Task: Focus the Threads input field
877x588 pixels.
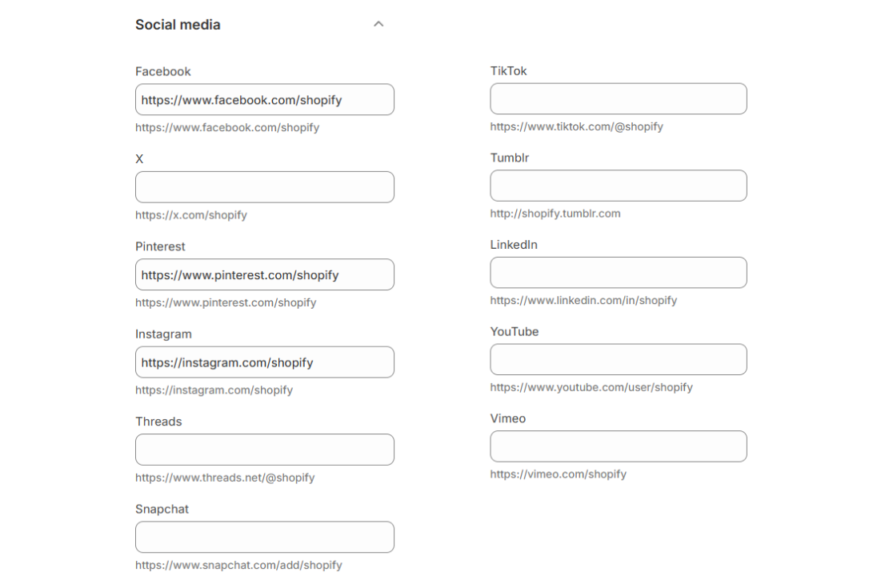Action: pyautogui.click(x=264, y=450)
